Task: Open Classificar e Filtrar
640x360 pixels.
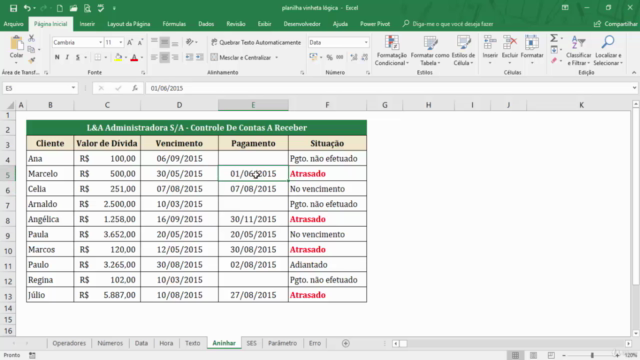Action: 578,50
